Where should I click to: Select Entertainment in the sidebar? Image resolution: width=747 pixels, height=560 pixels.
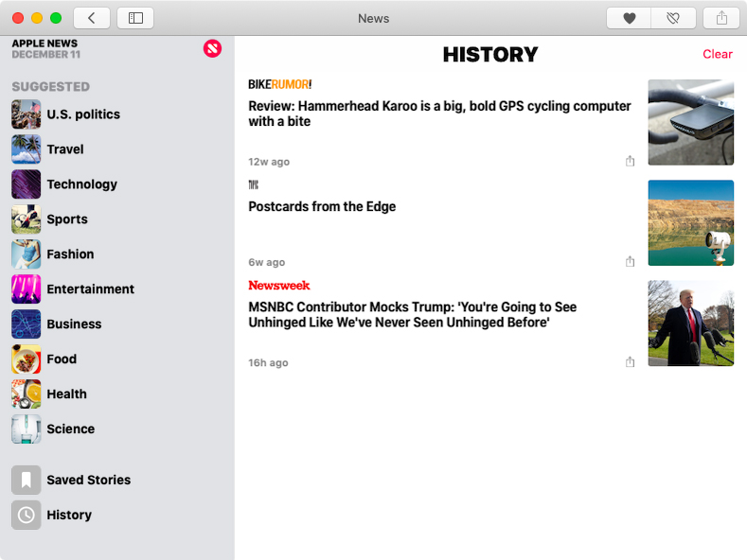click(x=91, y=289)
